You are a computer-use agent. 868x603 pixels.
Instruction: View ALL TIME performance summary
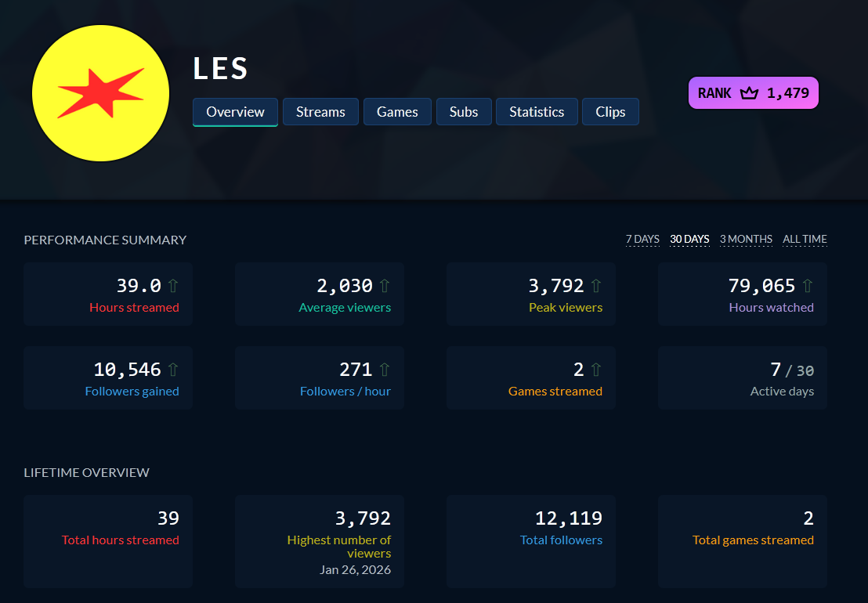click(805, 239)
